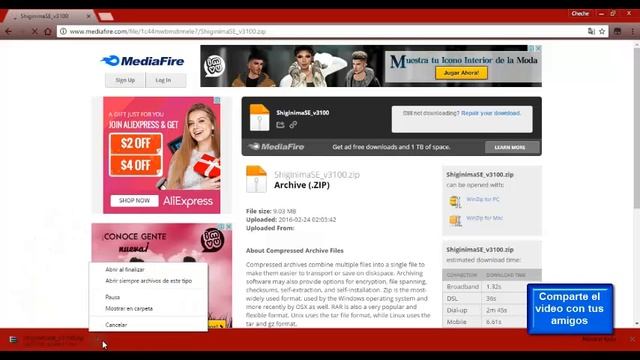The width and height of the screenshot is (640, 360).
Task: Click the copy link icon under ShiginimaSE_v3100
Action: point(293,125)
